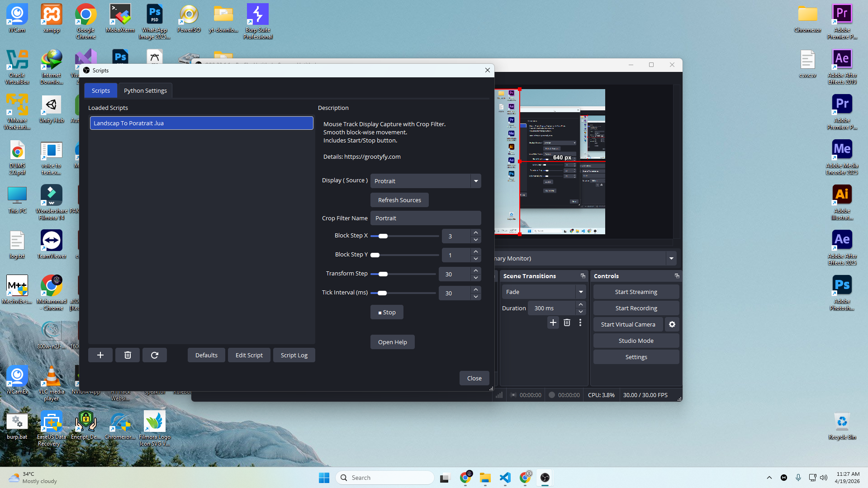Select the Scripts tab
This screenshot has height=488, width=868.
(100, 90)
